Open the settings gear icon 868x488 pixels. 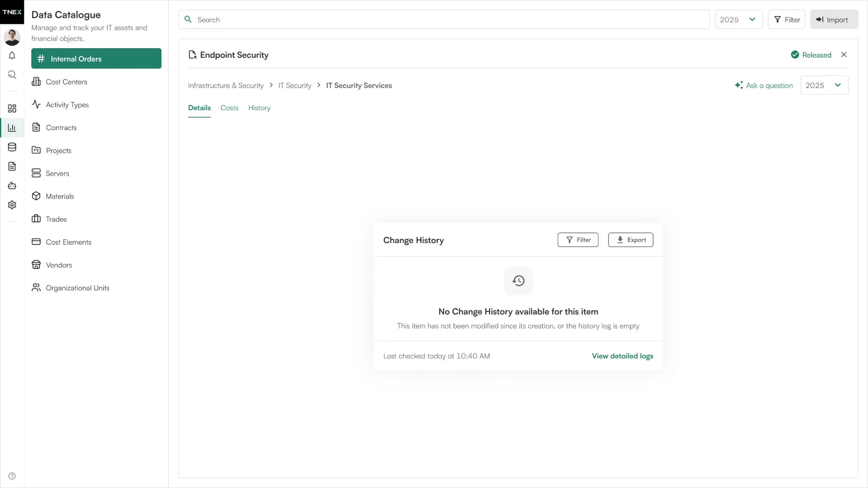12,205
